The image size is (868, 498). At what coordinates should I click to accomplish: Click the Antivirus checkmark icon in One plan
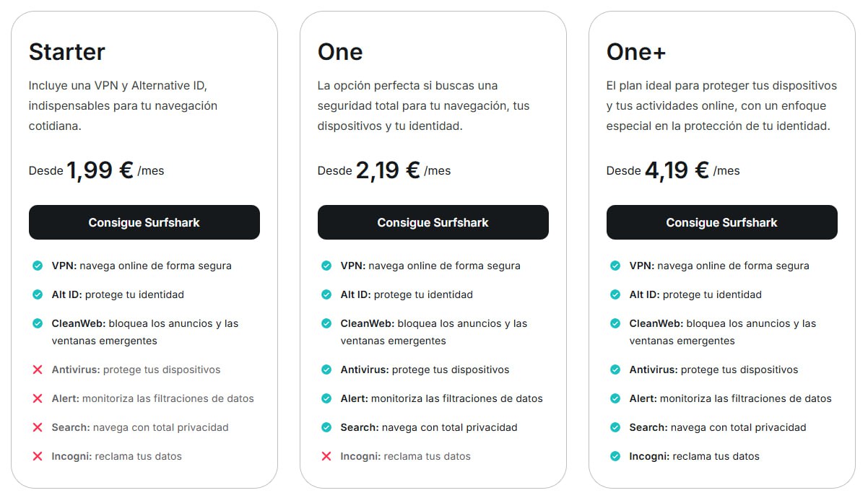(x=326, y=370)
